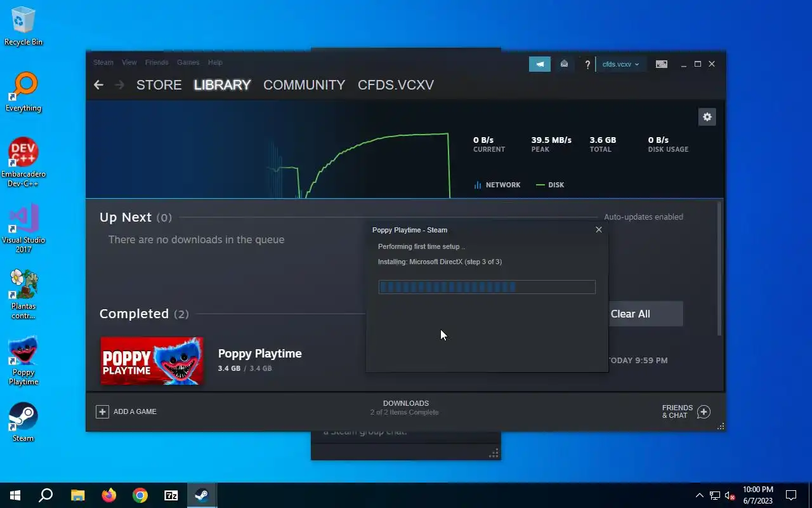
Task: Open Steam announcements megaphone icon
Action: [x=540, y=64]
